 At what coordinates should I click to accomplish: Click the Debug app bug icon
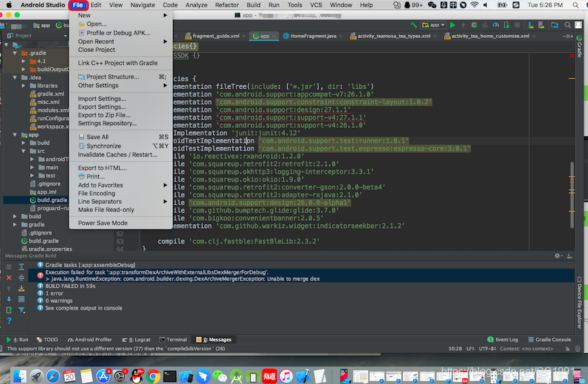[474, 25]
